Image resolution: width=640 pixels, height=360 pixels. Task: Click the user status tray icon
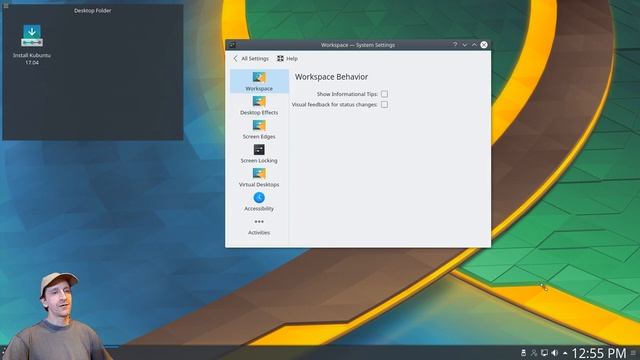pos(533,353)
